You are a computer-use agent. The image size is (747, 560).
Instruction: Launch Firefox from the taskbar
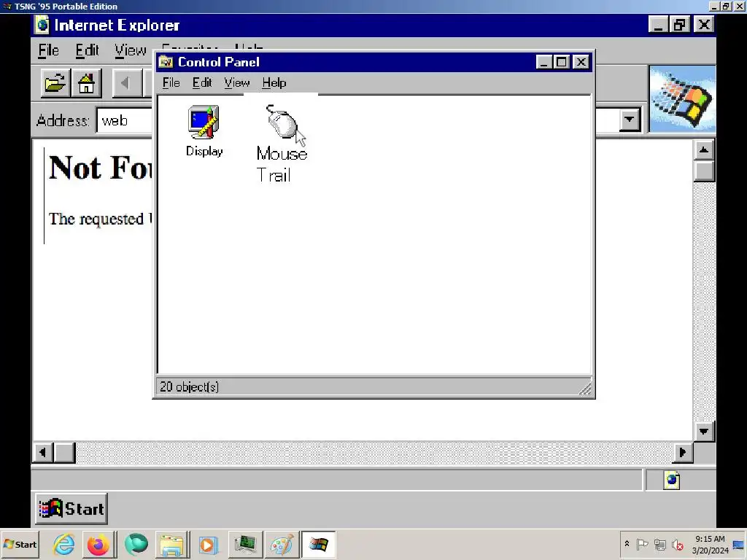(x=98, y=544)
